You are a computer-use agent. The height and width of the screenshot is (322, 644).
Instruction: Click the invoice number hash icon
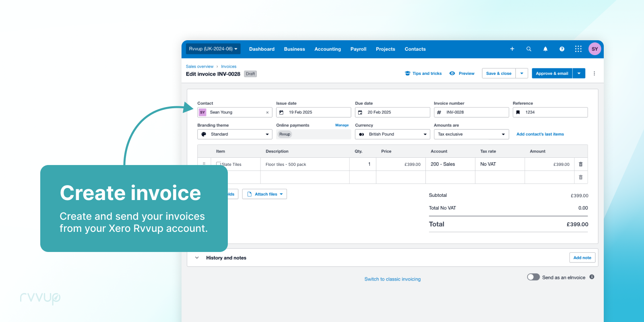(x=439, y=112)
